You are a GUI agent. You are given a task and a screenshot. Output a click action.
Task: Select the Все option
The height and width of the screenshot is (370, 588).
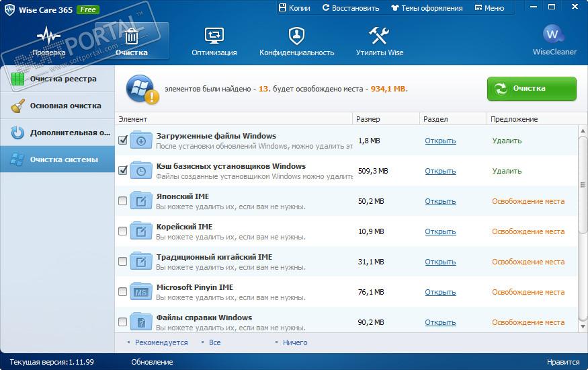pos(214,342)
